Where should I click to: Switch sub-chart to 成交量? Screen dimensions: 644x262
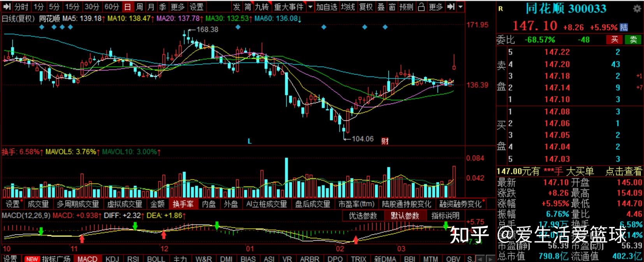point(38,204)
